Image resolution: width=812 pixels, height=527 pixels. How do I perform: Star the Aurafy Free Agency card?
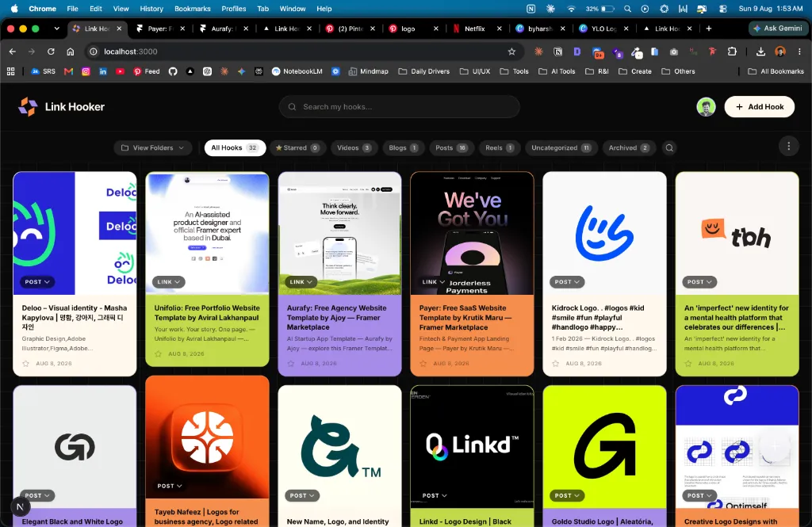(291, 364)
